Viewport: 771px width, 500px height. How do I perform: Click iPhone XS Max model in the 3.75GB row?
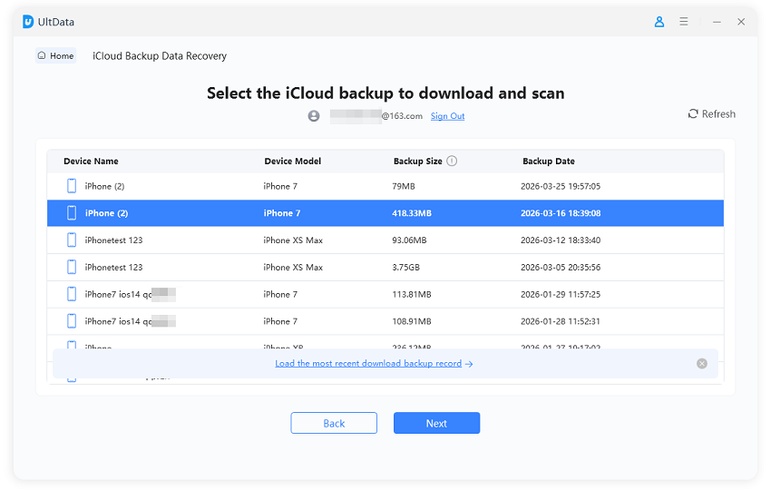(x=293, y=267)
